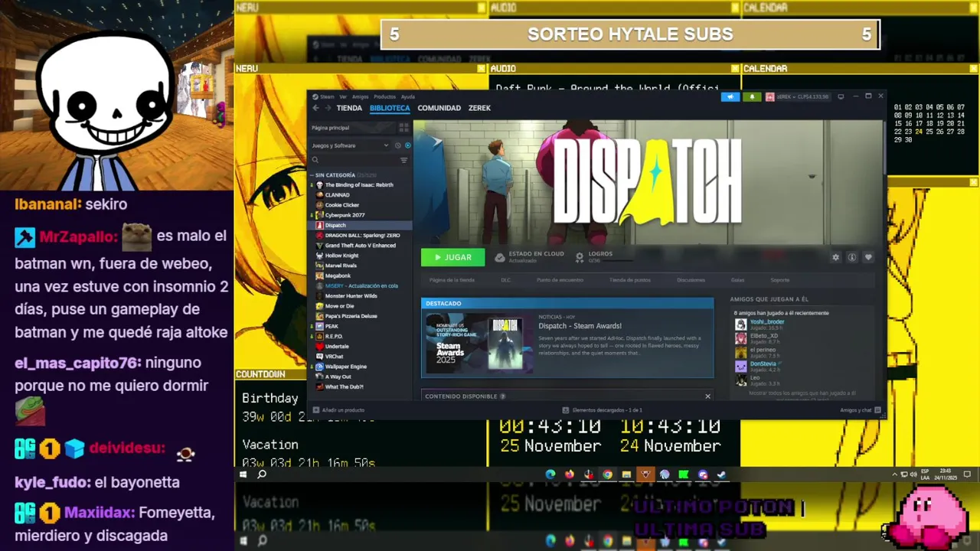Open Dispatch game settings gear icon
Screen dimensions: 980x551
[835, 257]
